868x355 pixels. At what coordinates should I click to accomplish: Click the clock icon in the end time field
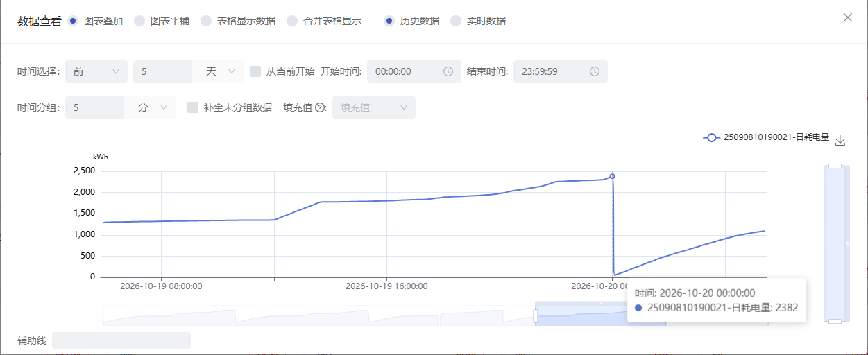[x=595, y=71]
